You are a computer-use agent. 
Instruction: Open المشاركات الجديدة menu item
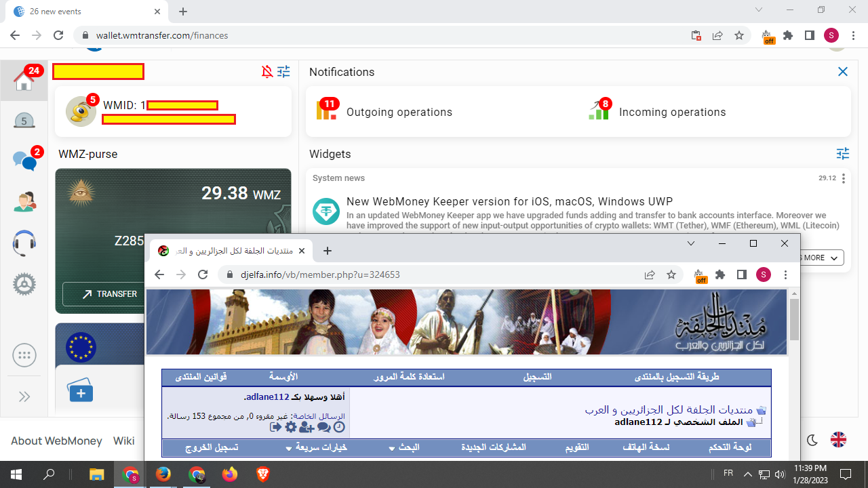click(494, 448)
